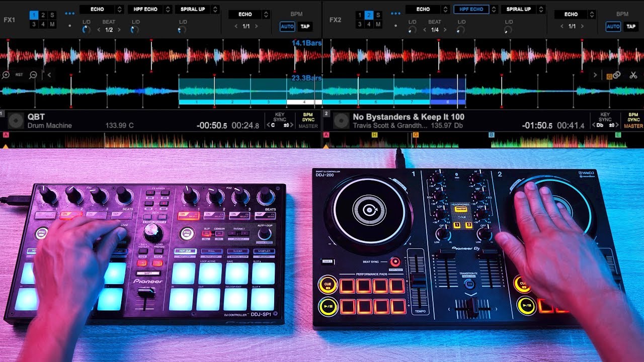This screenshot has width=644, height=362.
Task: Decrease FX1 beat value from 1/2
Action: click(99, 30)
